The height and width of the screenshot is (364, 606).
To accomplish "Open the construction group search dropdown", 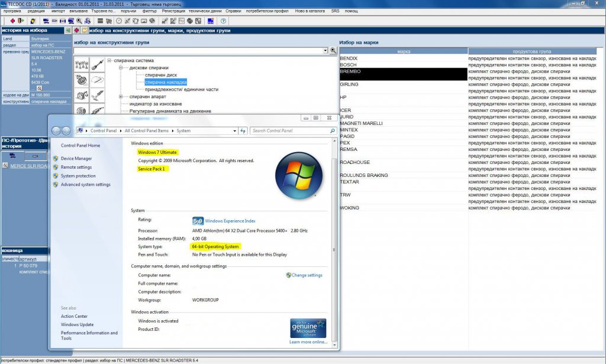I will (325, 51).
